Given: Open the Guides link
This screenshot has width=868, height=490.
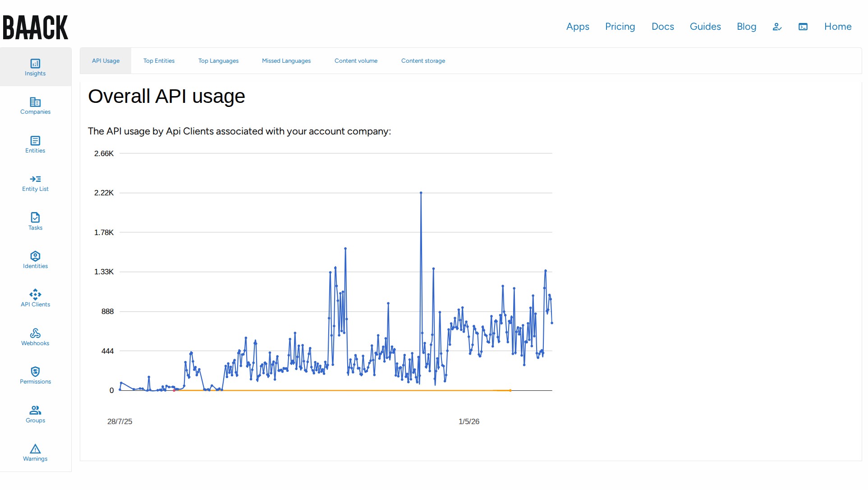Looking at the screenshot, I should [705, 27].
